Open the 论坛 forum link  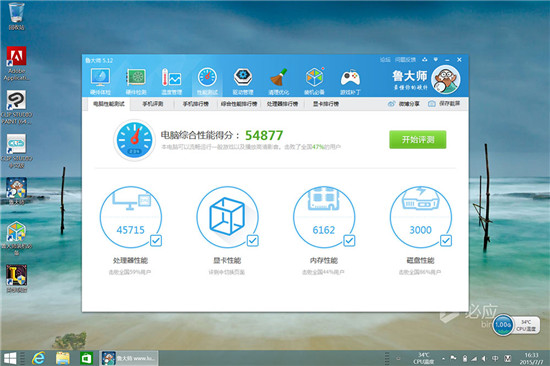tap(385, 60)
